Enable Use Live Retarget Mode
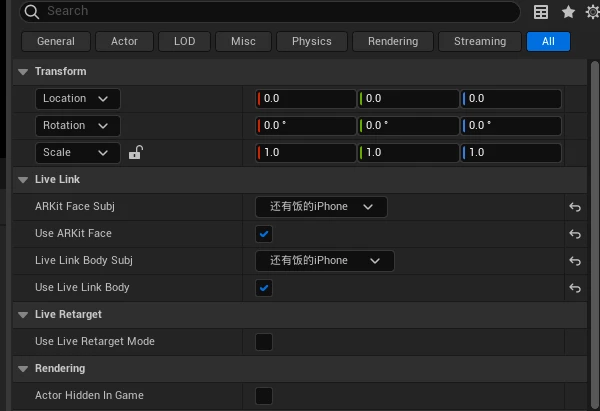This screenshot has height=411, width=600. tap(264, 342)
